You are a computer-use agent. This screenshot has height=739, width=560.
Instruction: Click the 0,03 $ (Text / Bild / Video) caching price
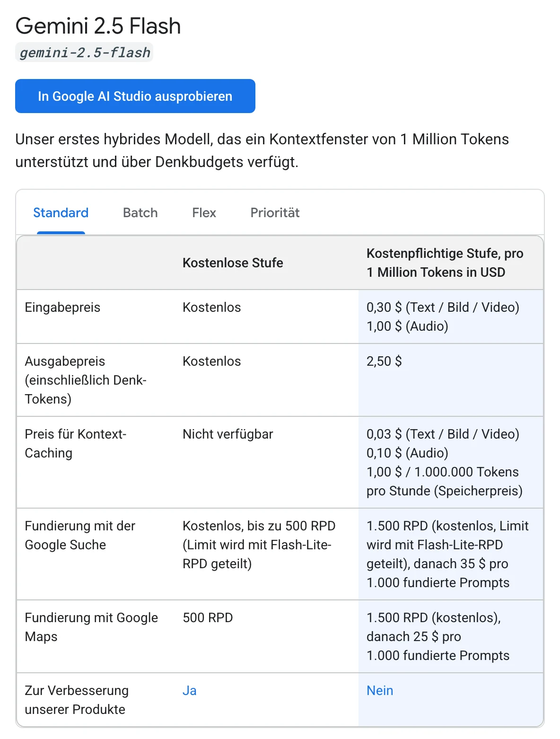point(443,434)
